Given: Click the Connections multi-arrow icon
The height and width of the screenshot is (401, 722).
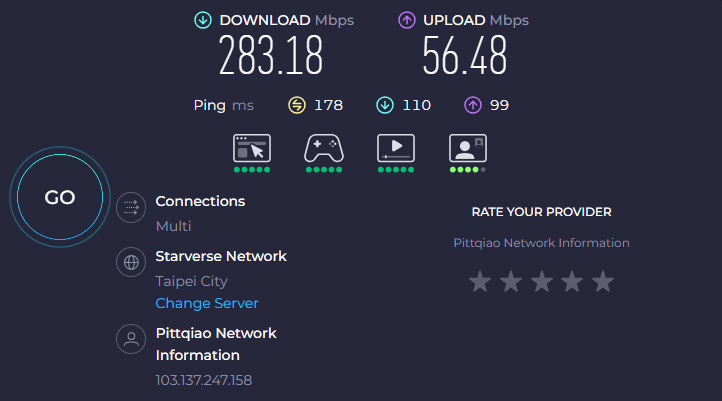Looking at the screenshot, I should point(130,208).
